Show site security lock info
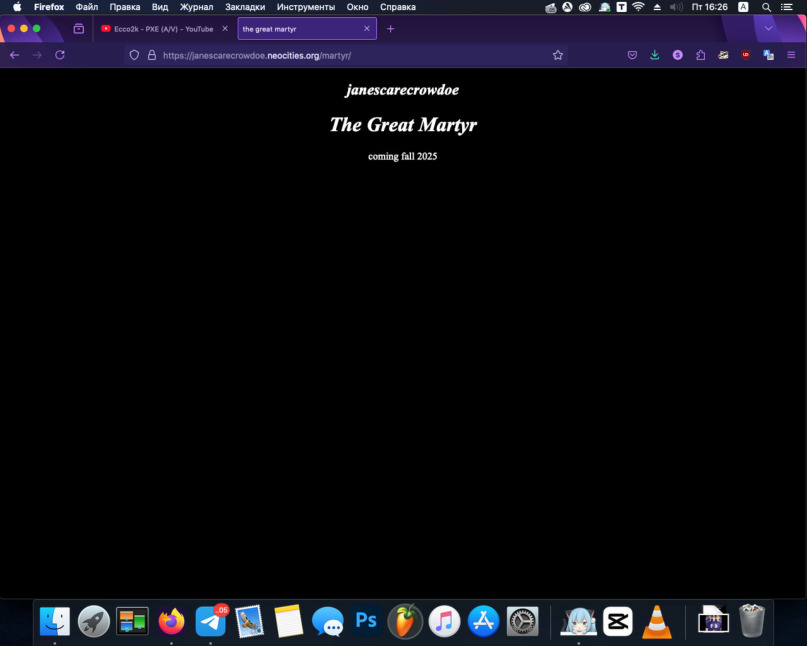Viewport: 807px width, 646px height. 152,55
